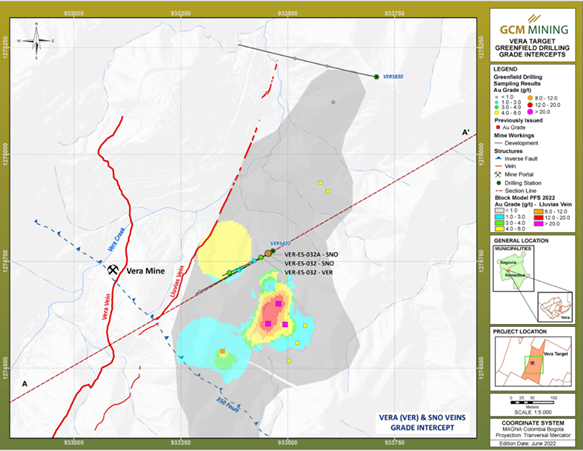Select the VERS830 drilling station green dot

click(376, 77)
